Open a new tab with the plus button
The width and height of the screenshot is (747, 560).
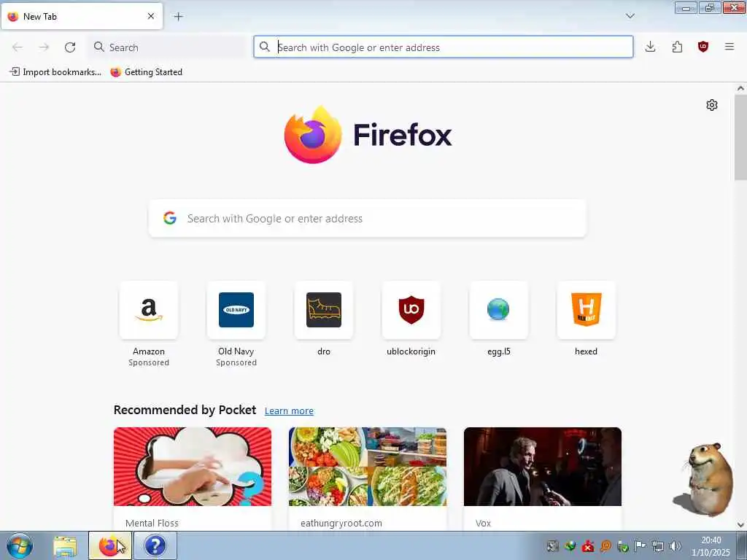pyautogui.click(x=178, y=16)
